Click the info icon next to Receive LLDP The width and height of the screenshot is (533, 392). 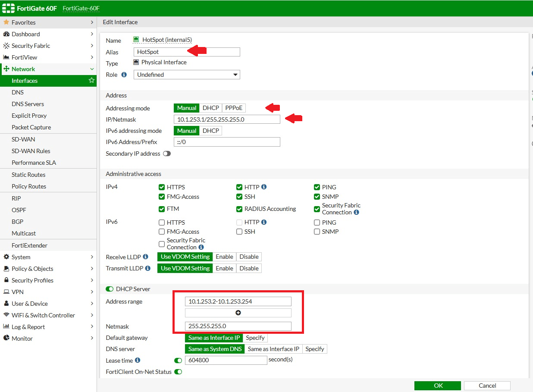(145, 257)
